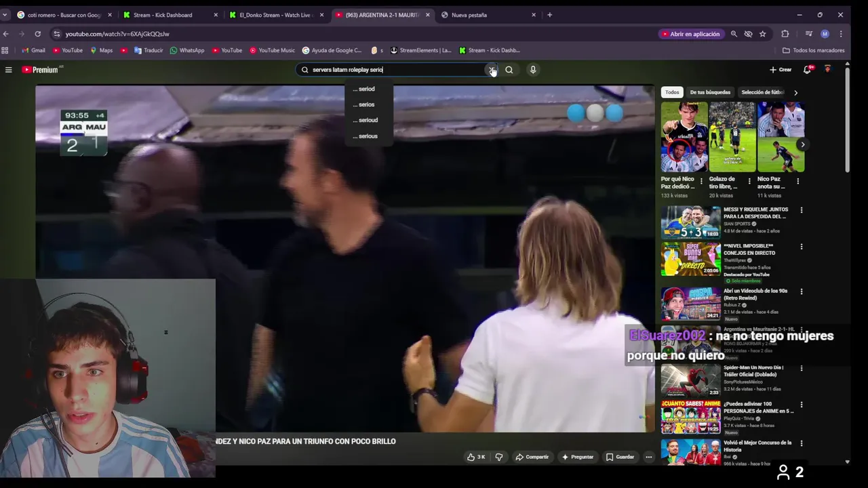Dislike the video with thumbs down
Viewport: 868px width, 488px height.
(499, 457)
